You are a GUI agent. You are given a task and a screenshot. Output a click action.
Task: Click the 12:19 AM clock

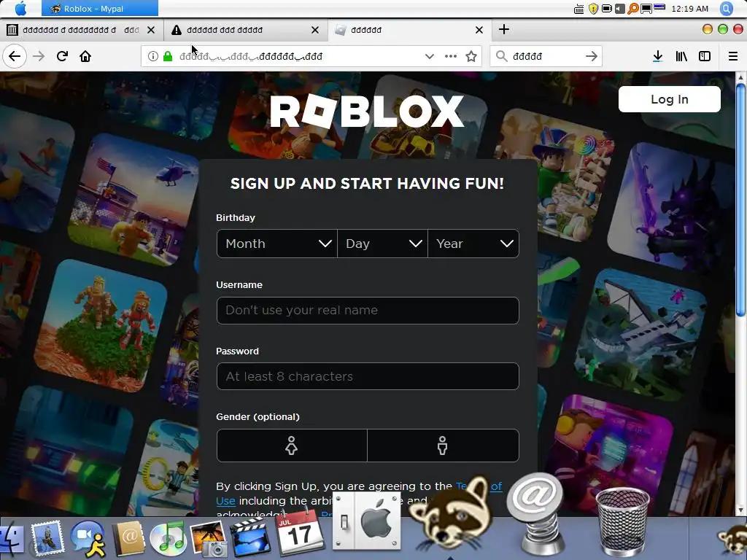pos(689,9)
